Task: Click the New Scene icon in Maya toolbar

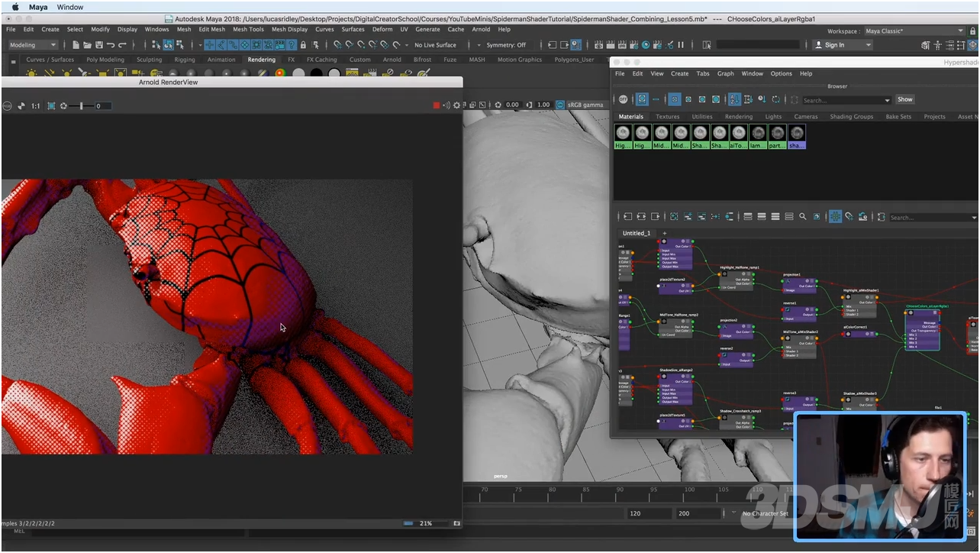Action: pos(76,45)
